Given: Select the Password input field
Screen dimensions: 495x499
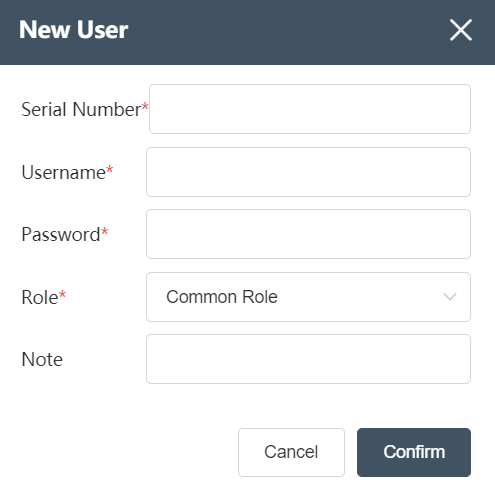Looking at the screenshot, I should click(308, 234).
